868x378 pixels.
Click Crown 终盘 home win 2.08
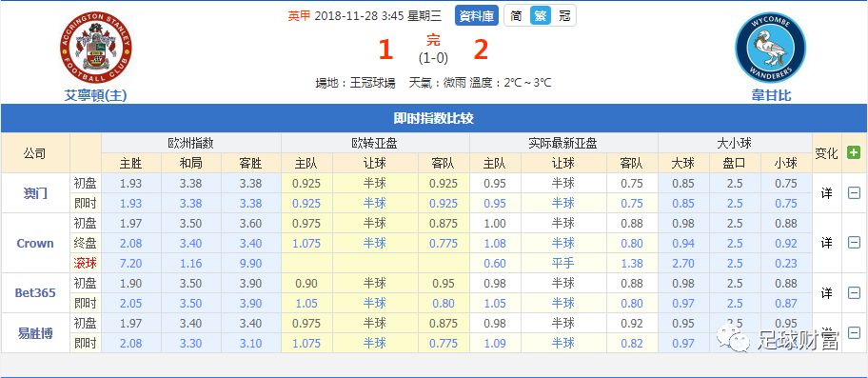pyautogui.click(x=131, y=244)
